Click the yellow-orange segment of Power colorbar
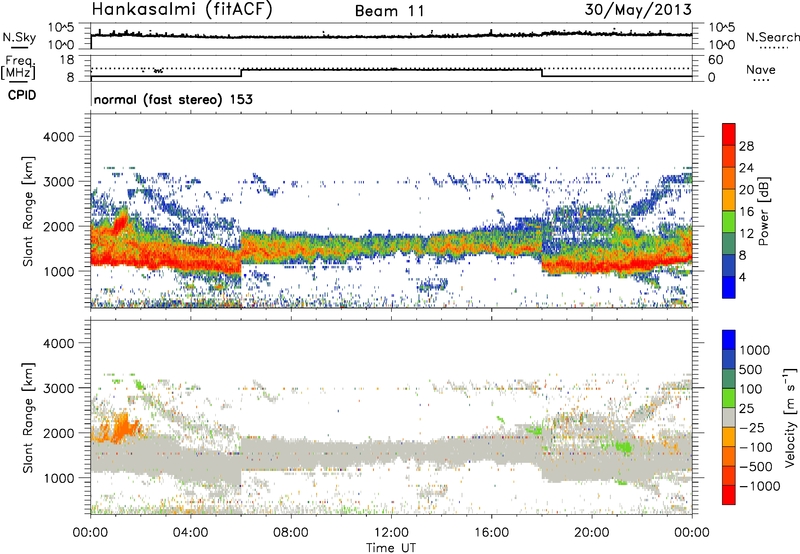The width and height of the screenshot is (800, 554). (729, 199)
